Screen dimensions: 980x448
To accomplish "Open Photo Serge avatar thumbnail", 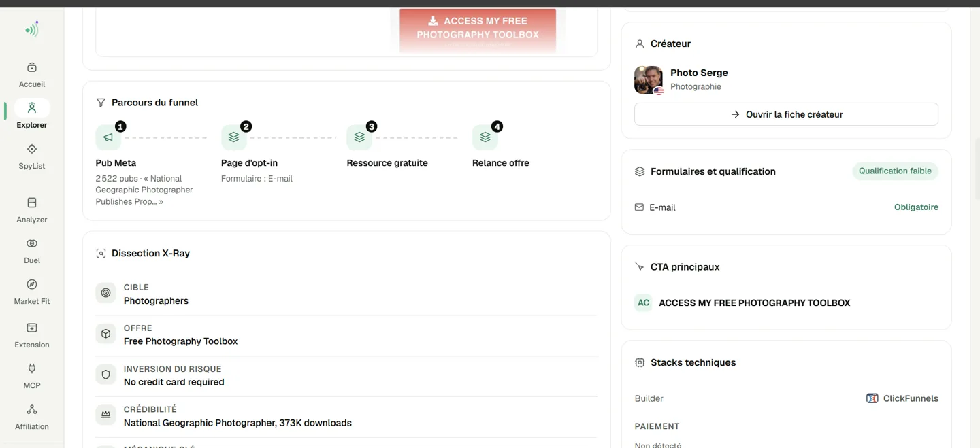I will point(649,80).
